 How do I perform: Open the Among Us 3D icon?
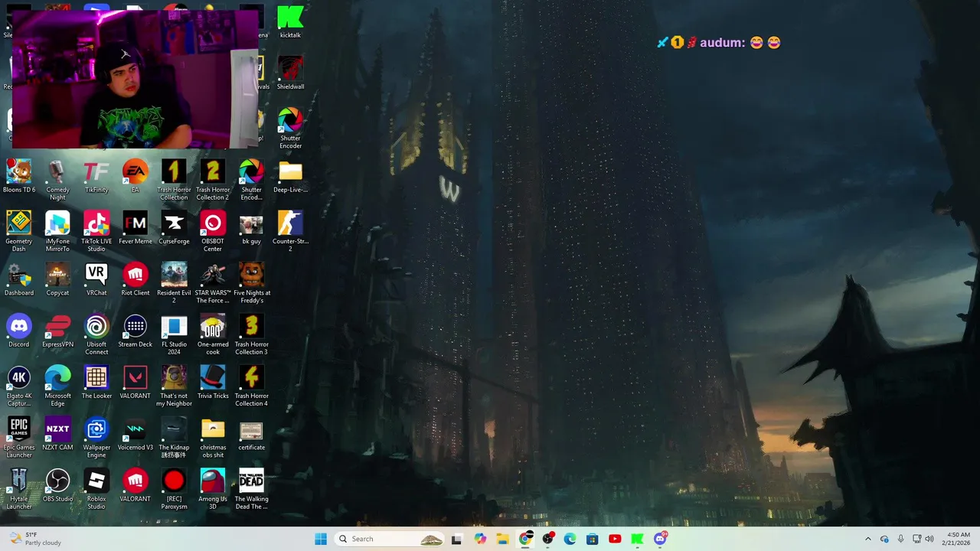click(x=213, y=489)
